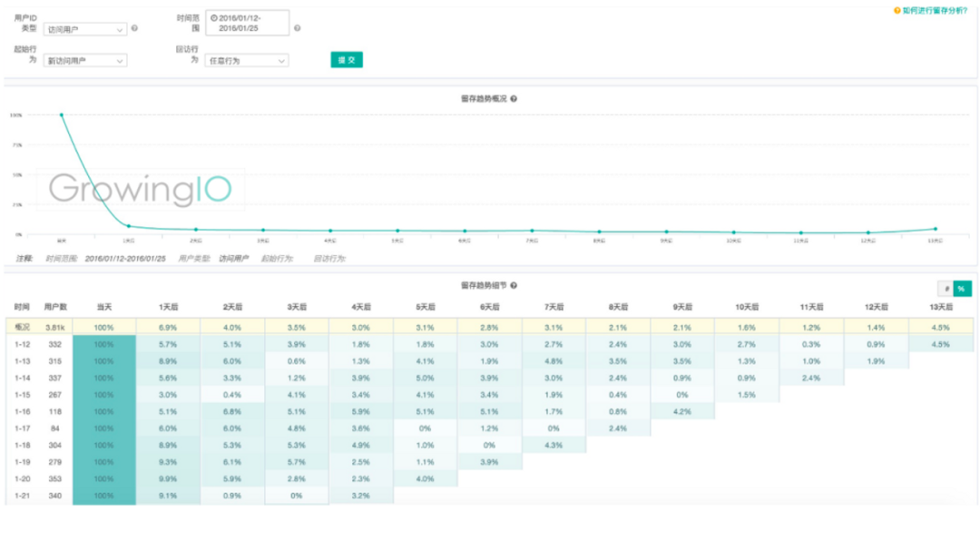Open the 任意行为 return behavior dropdown
The image size is (980, 542).
(246, 61)
